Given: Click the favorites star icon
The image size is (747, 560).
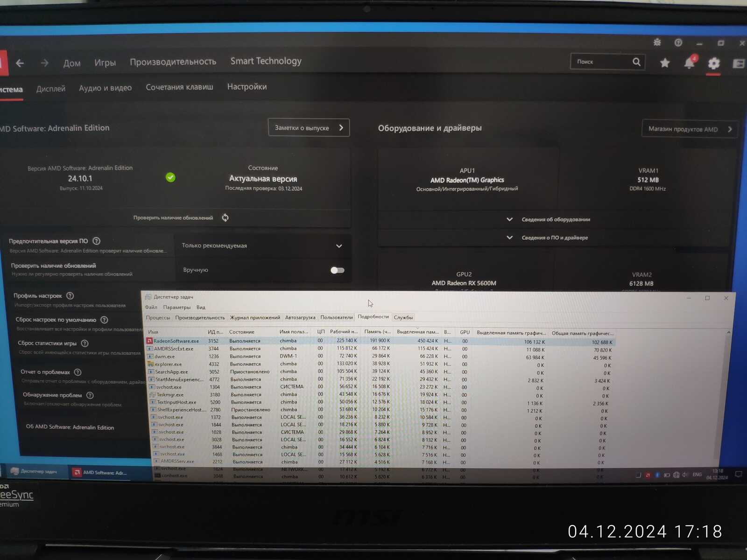Looking at the screenshot, I should (x=665, y=63).
